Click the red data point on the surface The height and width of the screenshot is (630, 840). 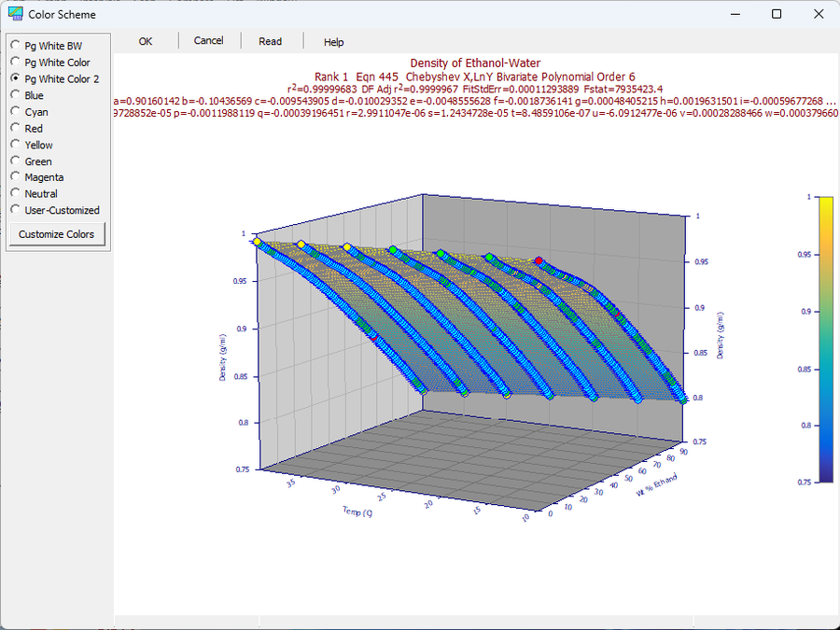click(x=539, y=261)
